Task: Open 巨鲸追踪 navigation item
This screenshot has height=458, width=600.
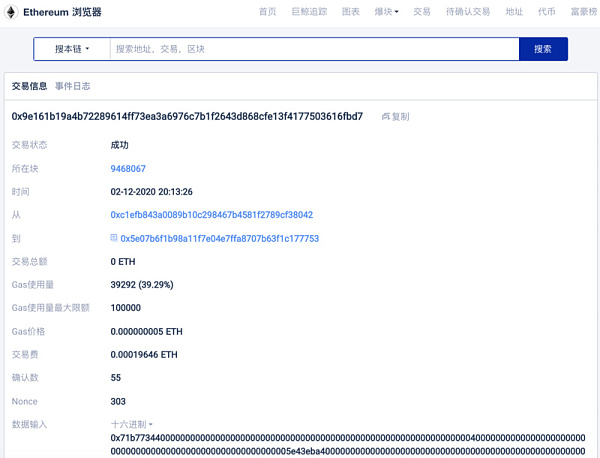Action: coord(309,12)
